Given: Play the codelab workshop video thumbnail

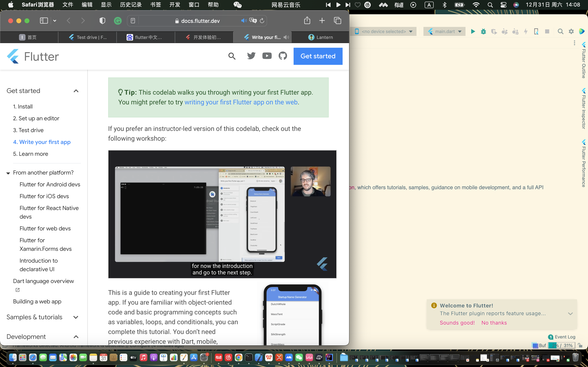Looking at the screenshot, I should tap(222, 214).
